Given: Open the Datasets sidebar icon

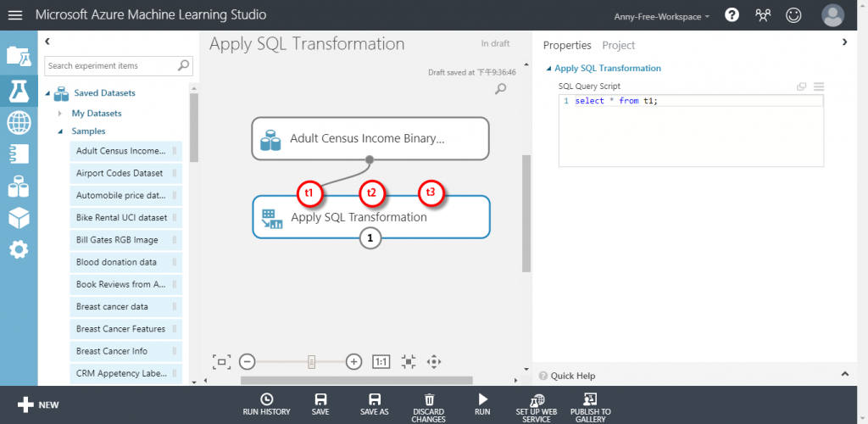Looking at the screenshot, I should tap(19, 186).
